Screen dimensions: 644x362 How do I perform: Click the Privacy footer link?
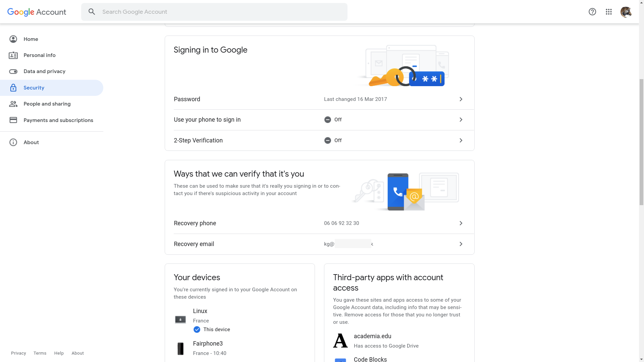(x=18, y=353)
